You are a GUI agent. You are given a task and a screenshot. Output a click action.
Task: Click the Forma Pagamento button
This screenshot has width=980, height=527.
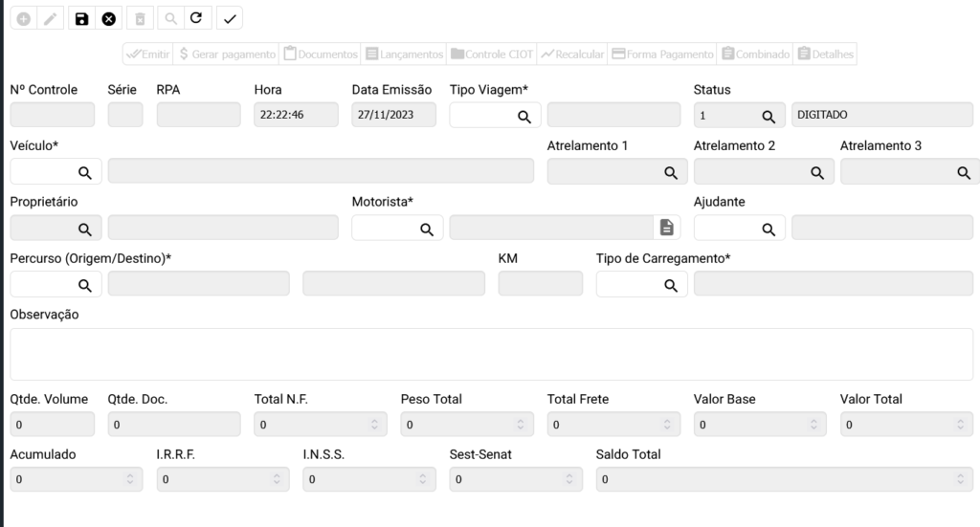click(662, 55)
